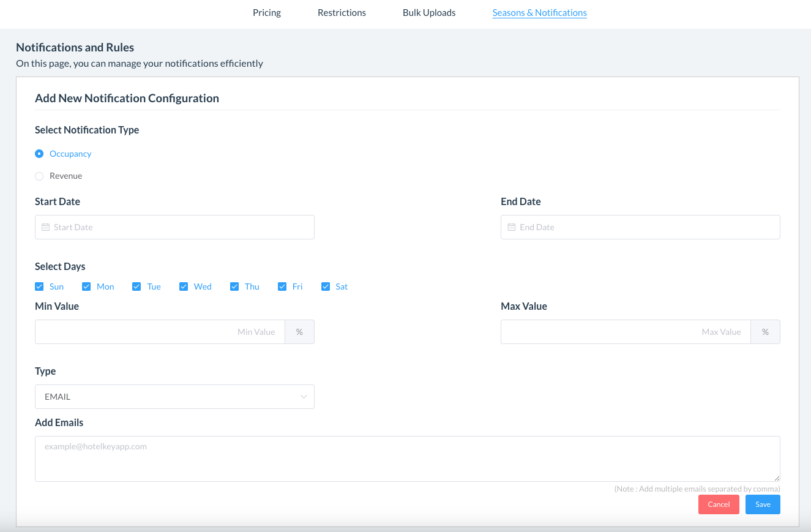Click the blue Save button
The image size is (811, 532).
(x=763, y=504)
